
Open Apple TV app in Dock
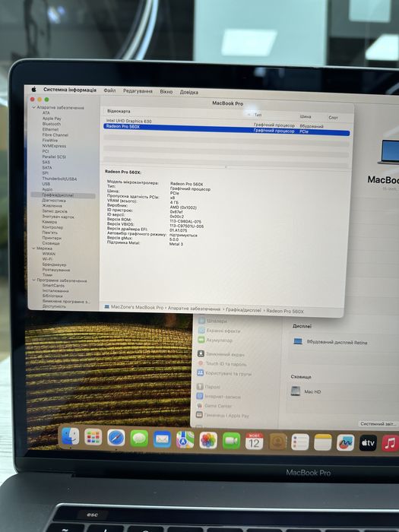coord(368,443)
